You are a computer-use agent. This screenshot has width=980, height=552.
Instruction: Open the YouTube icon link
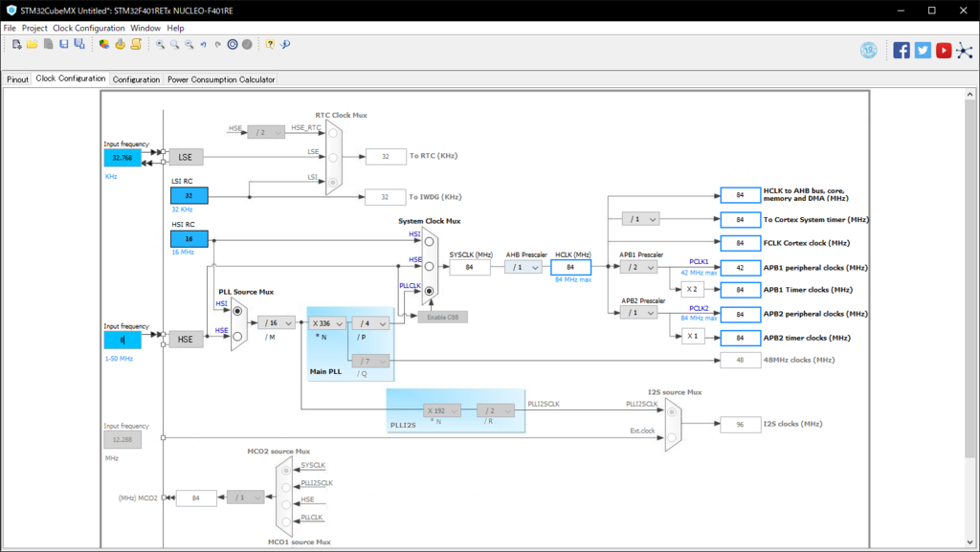pos(944,51)
